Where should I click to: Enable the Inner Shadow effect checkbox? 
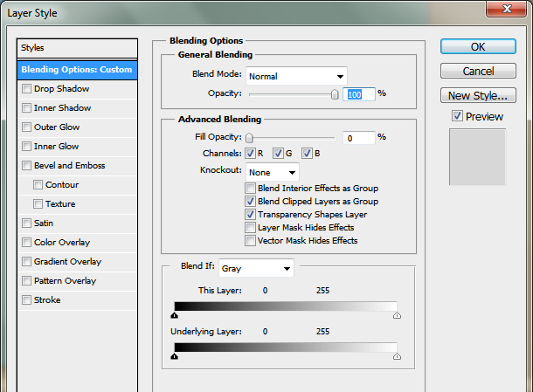point(26,108)
